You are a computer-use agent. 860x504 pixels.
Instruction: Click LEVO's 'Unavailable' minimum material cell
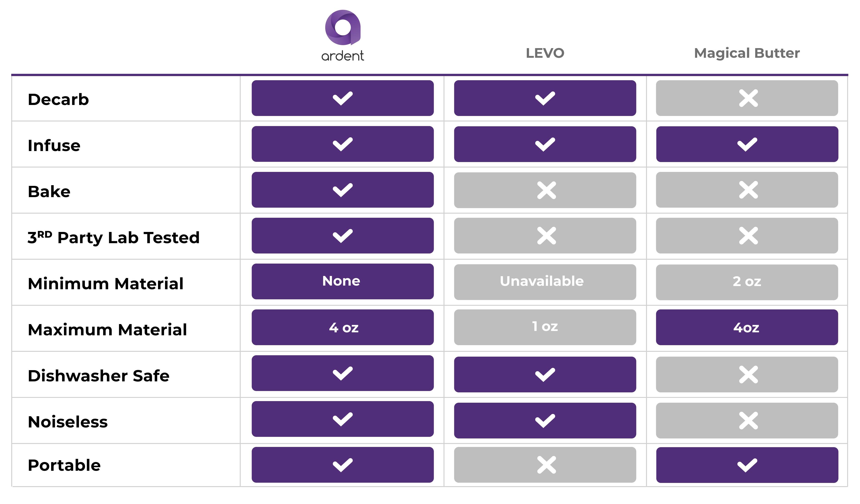[542, 282]
